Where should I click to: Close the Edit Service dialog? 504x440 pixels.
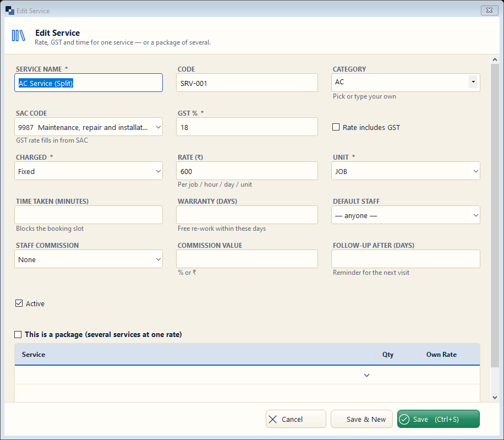pyautogui.click(x=489, y=10)
